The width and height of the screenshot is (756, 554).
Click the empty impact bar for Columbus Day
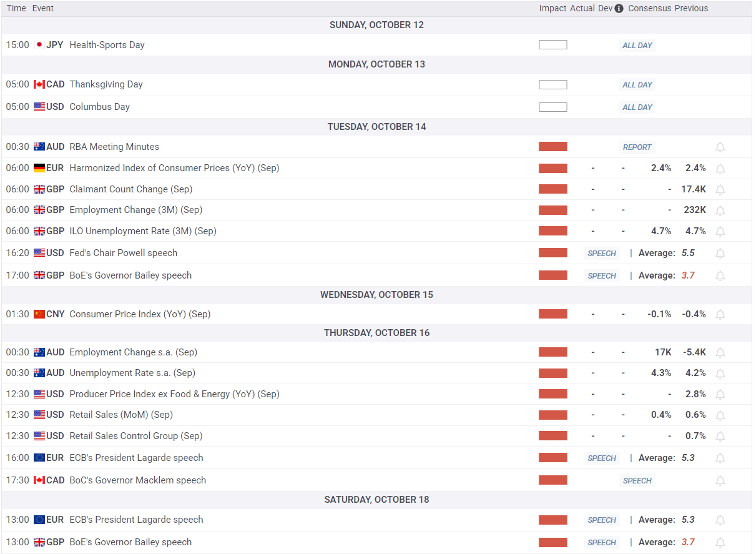pyautogui.click(x=552, y=107)
